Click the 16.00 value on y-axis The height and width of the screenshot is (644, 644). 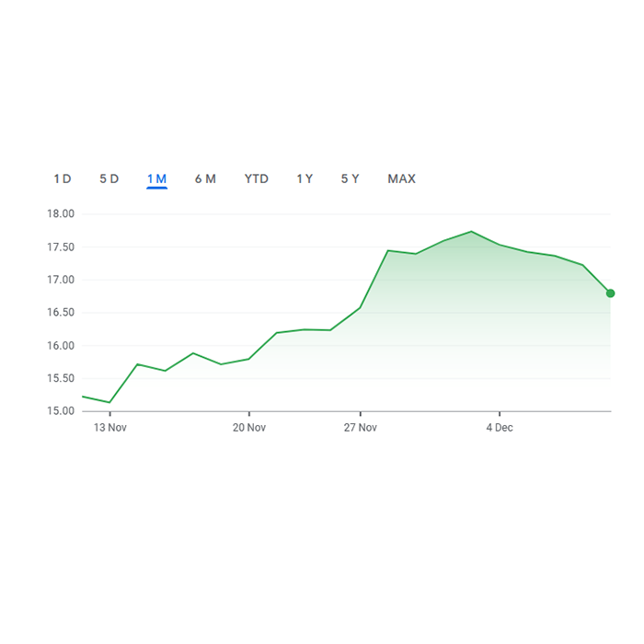[61, 346]
